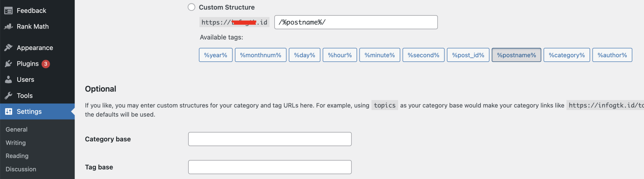Go to Reading settings page
644x179 pixels.
pos(17,156)
